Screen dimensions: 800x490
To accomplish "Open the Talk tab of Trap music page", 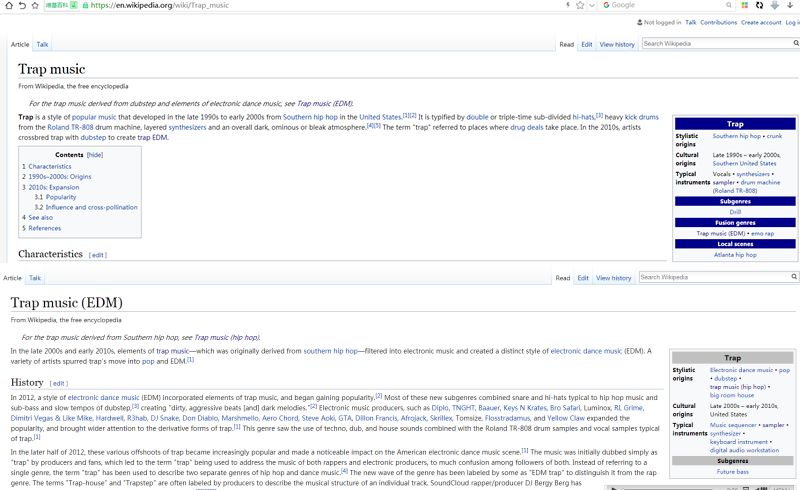I will (x=42, y=44).
